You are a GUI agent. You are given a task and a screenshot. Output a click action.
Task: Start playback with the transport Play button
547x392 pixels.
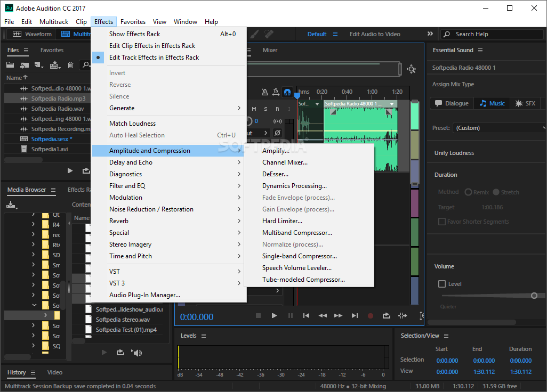click(x=274, y=316)
